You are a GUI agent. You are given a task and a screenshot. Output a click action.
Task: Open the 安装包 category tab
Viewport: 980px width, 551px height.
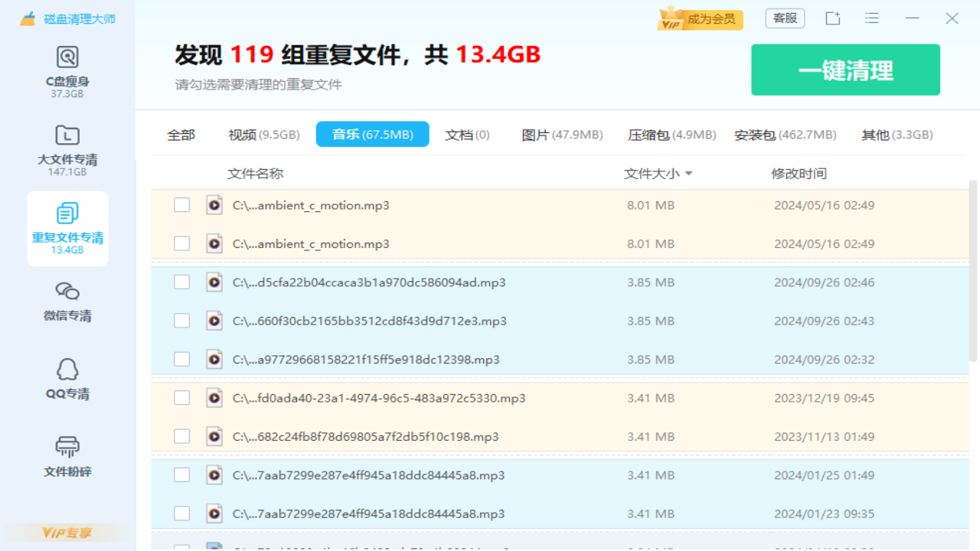[x=786, y=134]
